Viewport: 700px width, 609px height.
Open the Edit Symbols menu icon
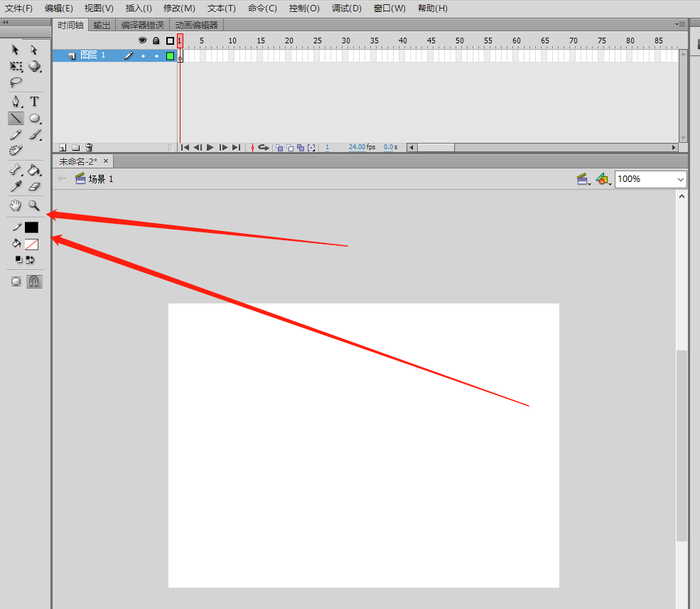click(603, 180)
